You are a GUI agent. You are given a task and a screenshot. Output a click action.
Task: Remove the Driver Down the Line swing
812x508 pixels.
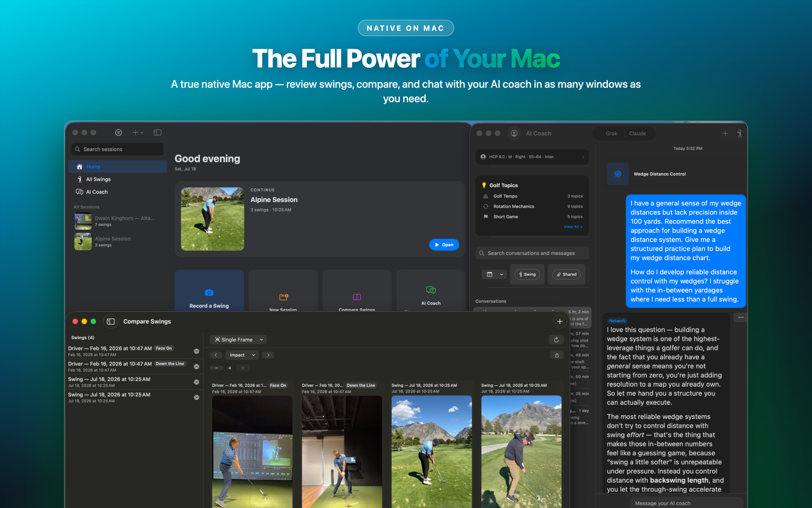(197, 367)
